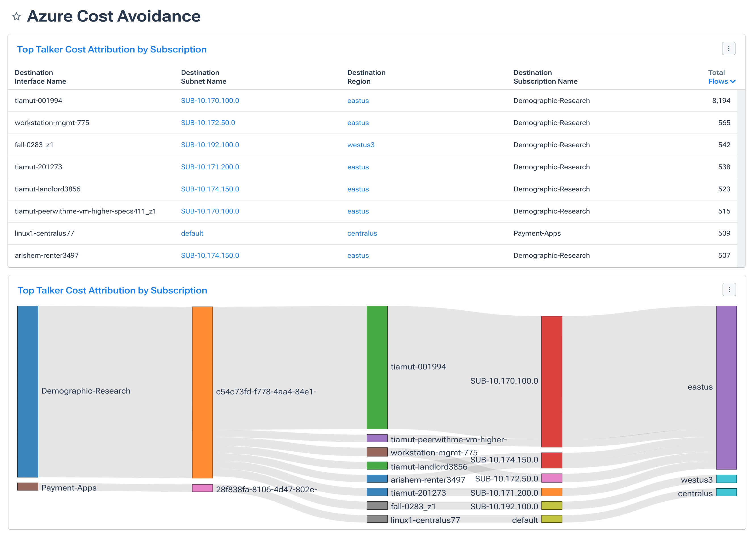Image resolution: width=756 pixels, height=539 pixels.
Task: Click the brown Payment-Apps Sankey node
Action: (x=28, y=487)
